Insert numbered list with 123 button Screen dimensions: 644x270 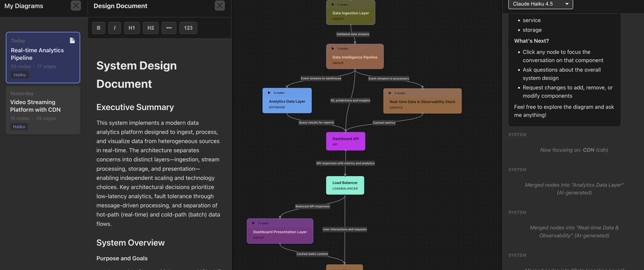tap(188, 28)
